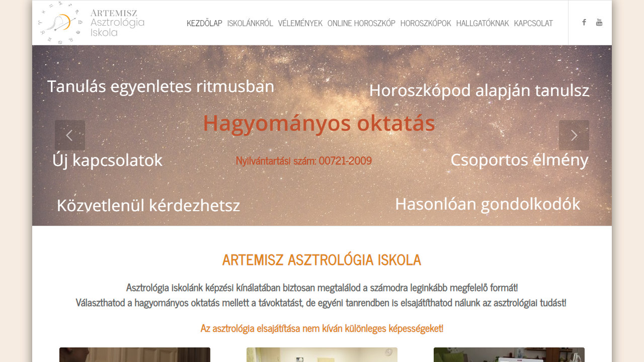Open the Hallgatóknak menu item
Screen dimensions: 644x362
(x=482, y=23)
